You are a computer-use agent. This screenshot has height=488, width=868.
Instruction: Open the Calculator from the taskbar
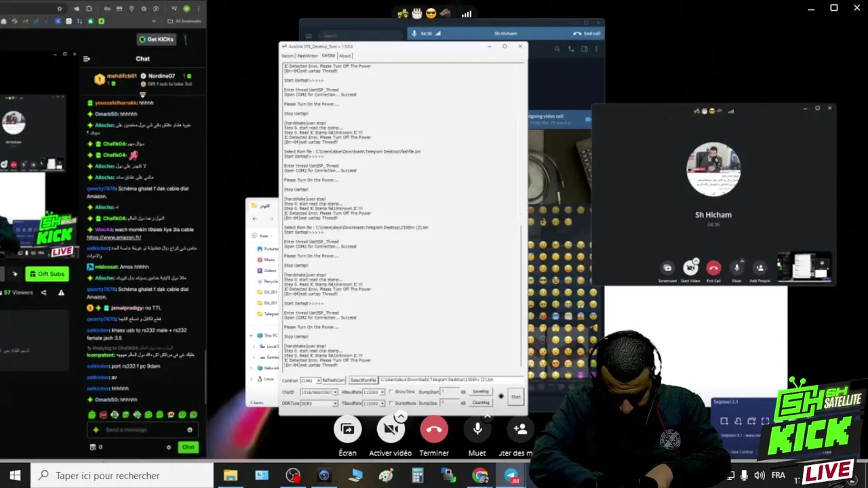tap(418, 476)
